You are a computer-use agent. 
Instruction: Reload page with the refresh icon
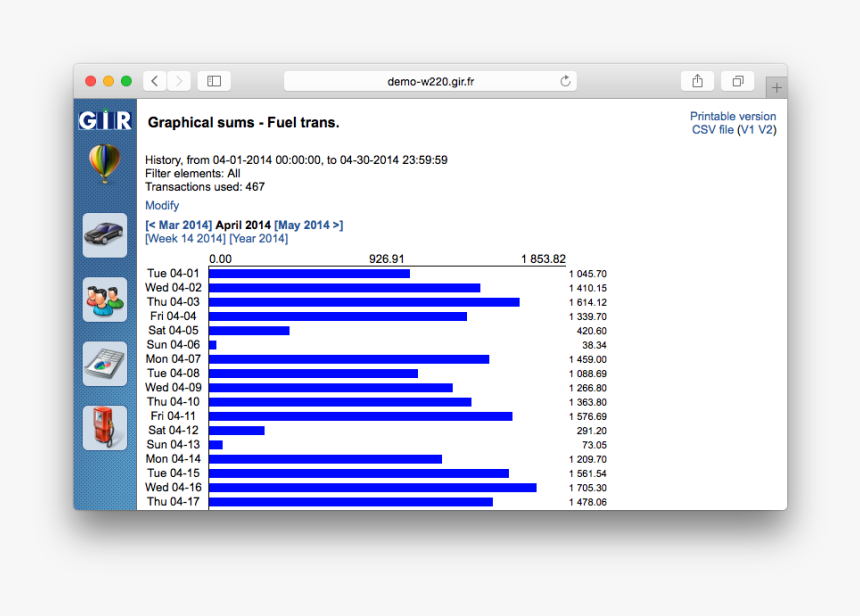(565, 81)
